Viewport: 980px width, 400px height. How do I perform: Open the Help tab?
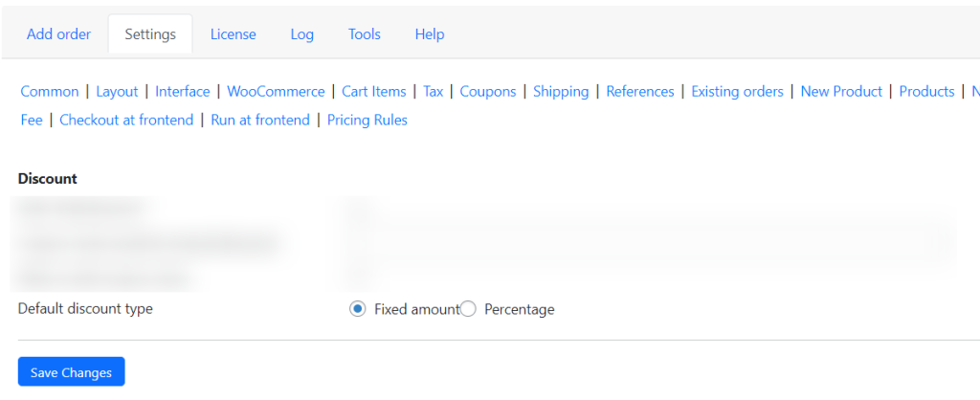(430, 34)
